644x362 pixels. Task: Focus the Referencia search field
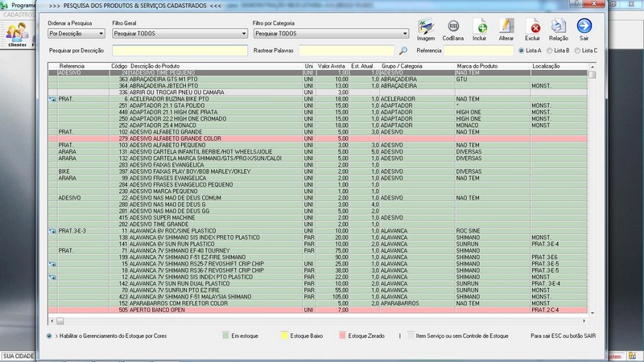click(x=479, y=51)
